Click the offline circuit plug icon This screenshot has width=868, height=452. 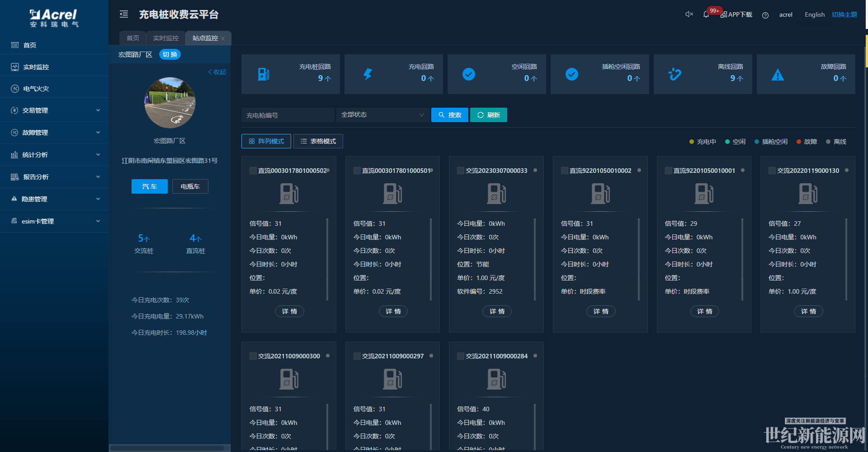675,74
